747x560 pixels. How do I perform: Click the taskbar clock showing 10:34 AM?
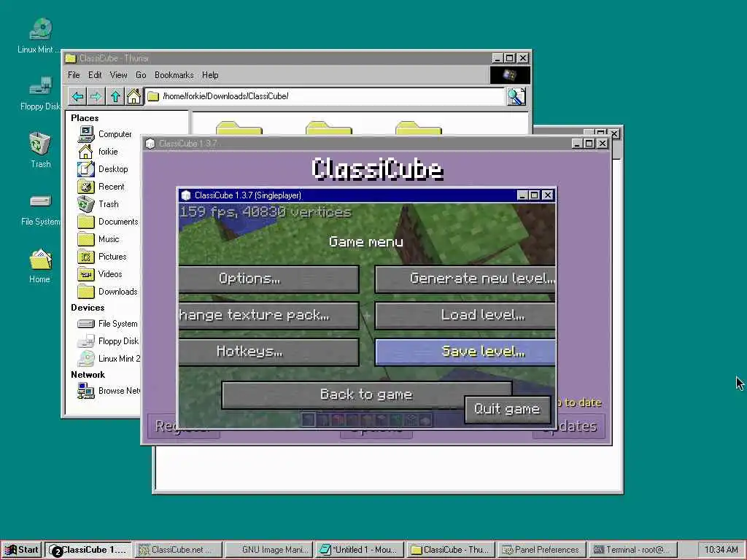tap(721, 550)
